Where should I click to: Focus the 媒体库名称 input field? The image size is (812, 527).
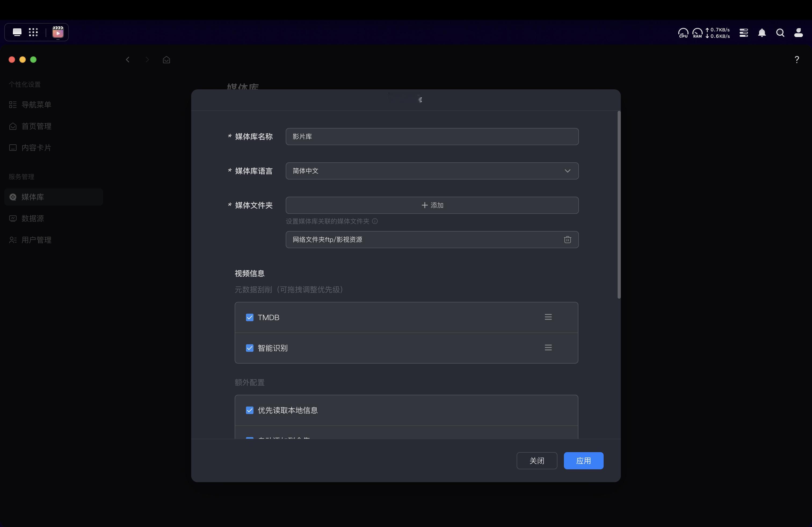point(432,137)
